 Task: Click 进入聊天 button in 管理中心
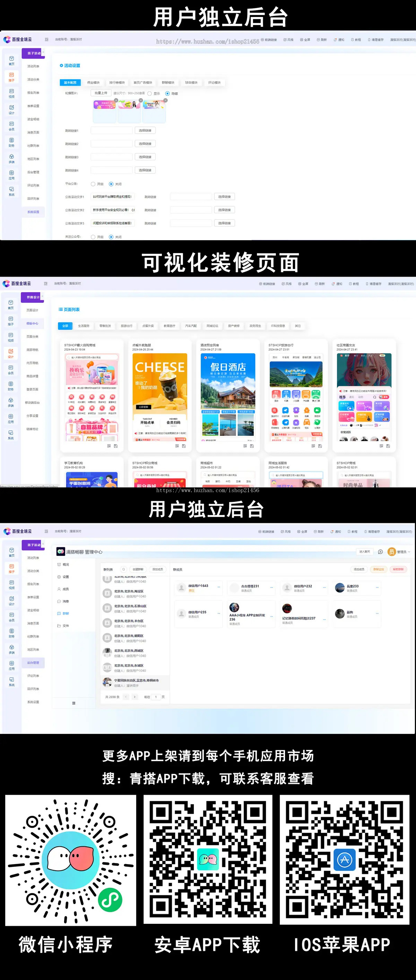pos(365,552)
